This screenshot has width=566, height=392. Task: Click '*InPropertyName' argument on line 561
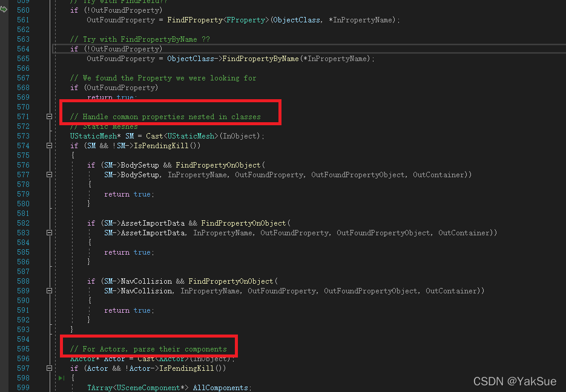(360, 20)
